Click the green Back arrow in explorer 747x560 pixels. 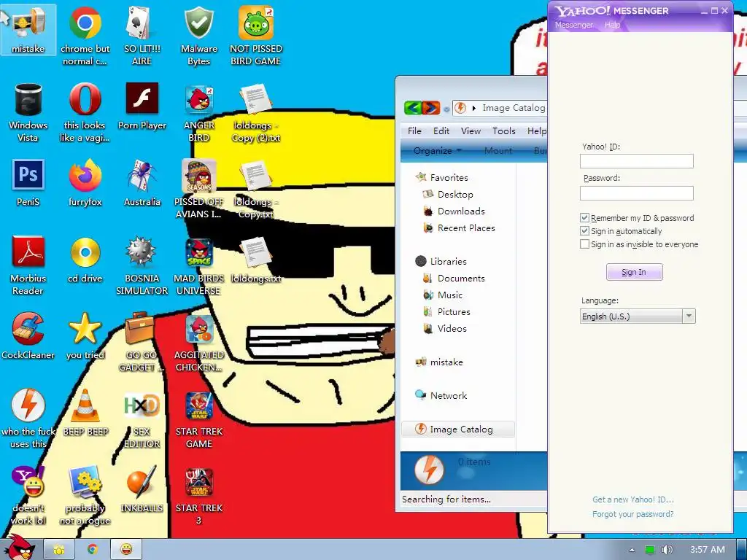[x=413, y=108]
